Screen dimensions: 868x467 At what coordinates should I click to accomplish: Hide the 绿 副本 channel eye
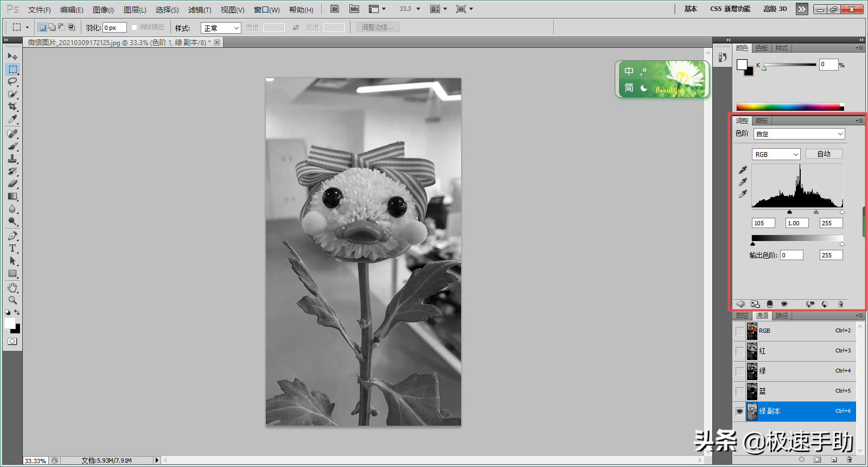[x=739, y=412]
